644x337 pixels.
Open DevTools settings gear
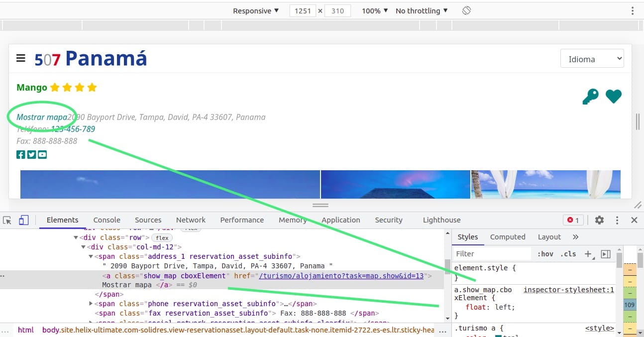599,220
